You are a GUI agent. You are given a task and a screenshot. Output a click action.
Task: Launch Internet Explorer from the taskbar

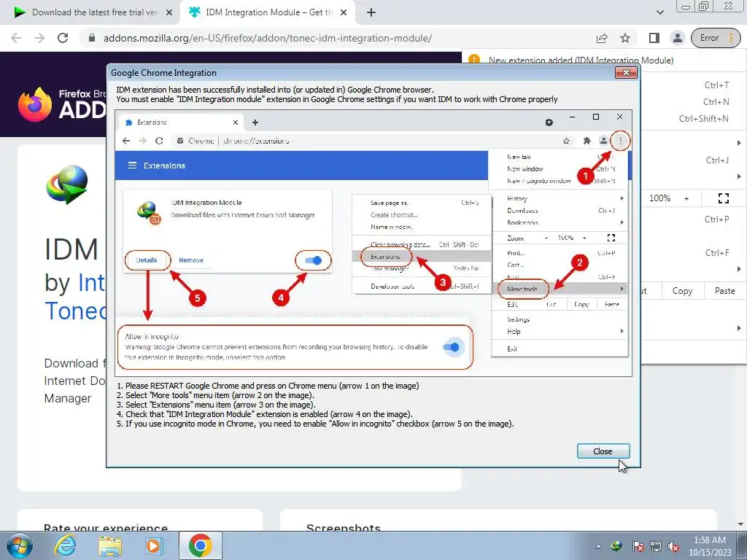coord(65,545)
